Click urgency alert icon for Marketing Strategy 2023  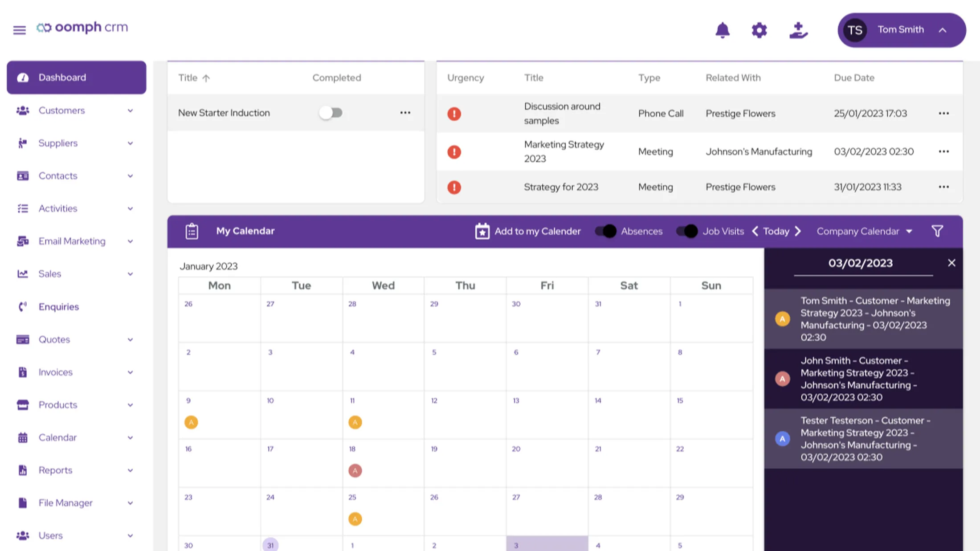[454, 152]
